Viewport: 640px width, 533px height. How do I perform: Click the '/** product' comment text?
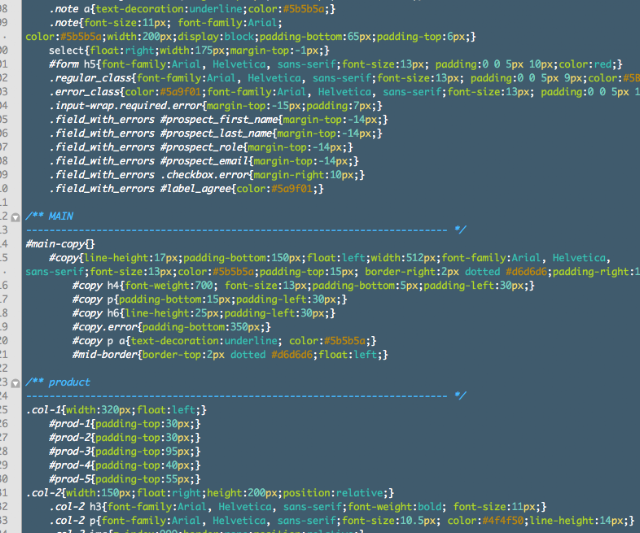[58, 382]
